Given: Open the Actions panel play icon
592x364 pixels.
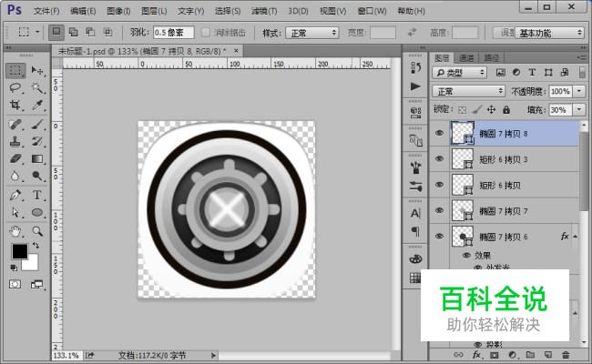Looking at the screenshot, I should [x=415, y=86].
